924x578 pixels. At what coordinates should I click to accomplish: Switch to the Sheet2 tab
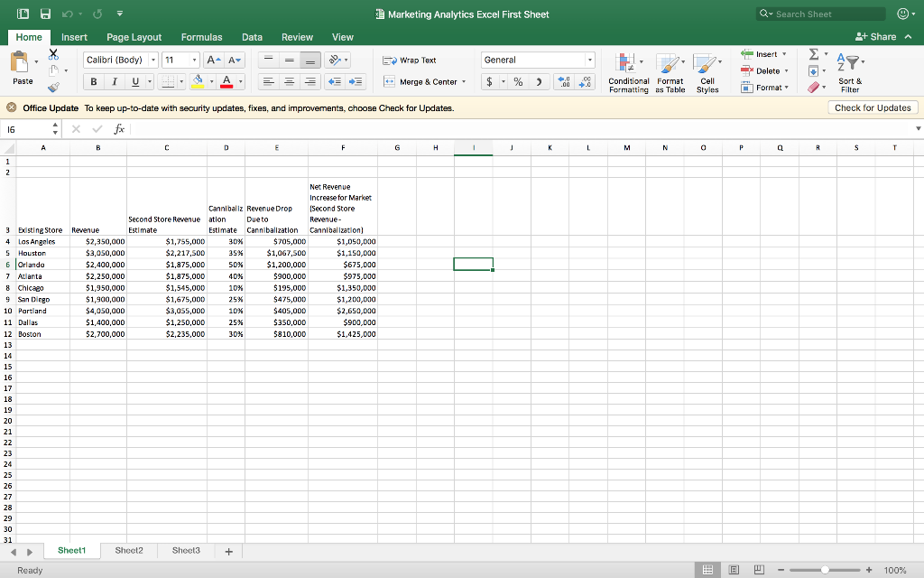[129, 550]
